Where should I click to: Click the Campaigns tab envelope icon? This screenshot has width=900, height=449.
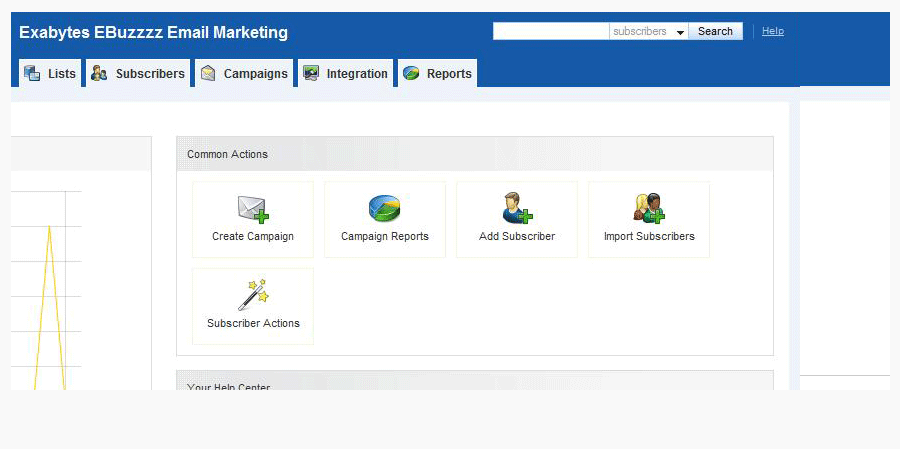pyautogui.click(x=208, y=73)
